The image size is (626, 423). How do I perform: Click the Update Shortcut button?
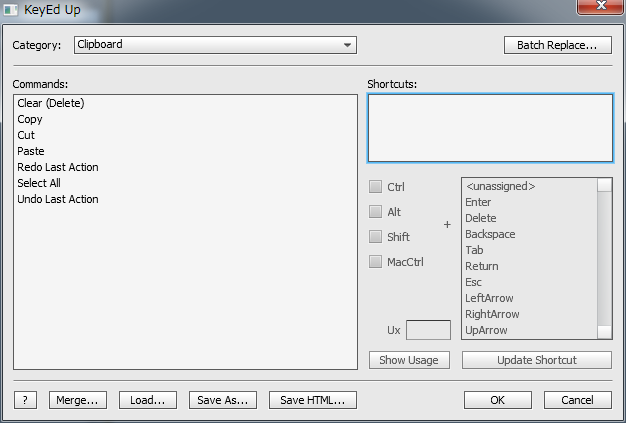coord(537,360)
